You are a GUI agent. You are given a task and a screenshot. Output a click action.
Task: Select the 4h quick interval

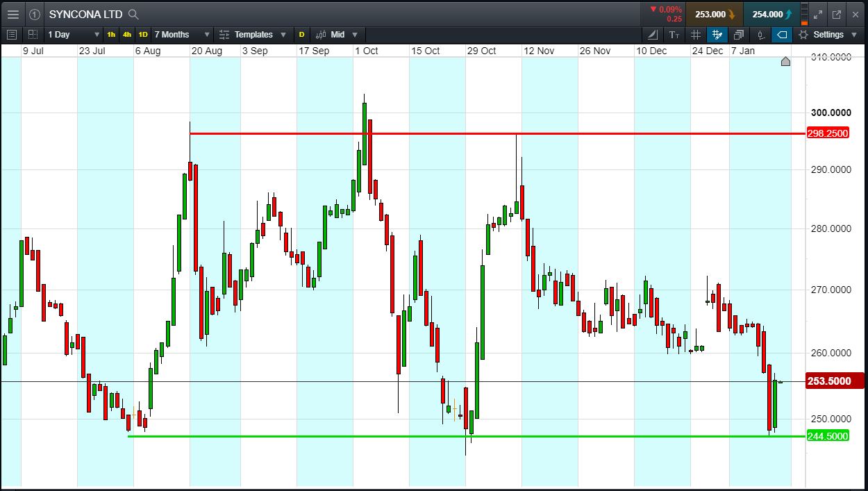tap(126, 34)
